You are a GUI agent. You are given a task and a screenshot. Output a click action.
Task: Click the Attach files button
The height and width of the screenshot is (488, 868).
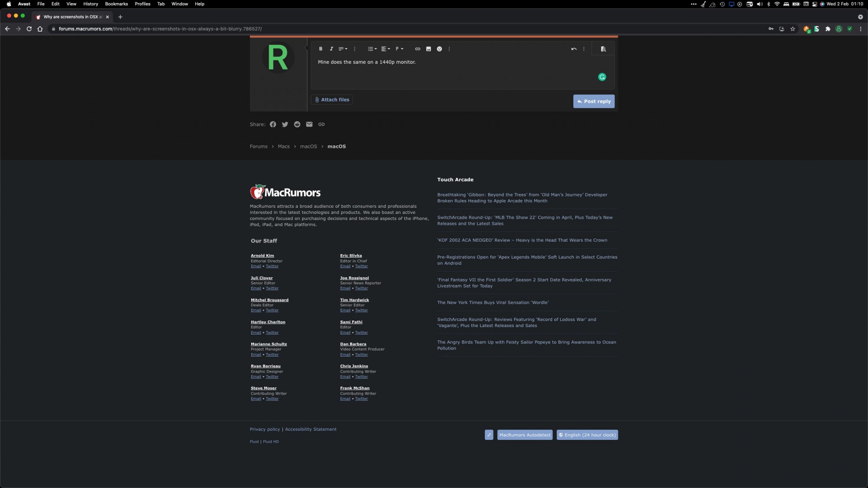pos(332,100)
